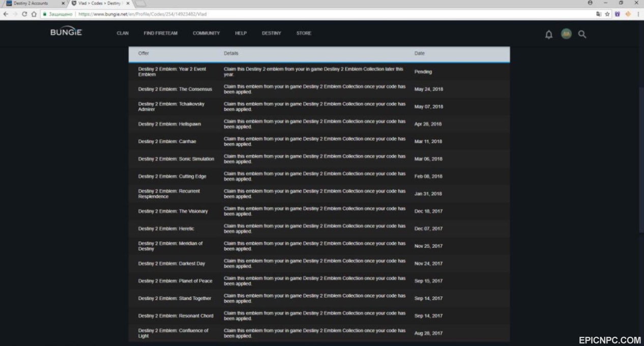Reload the page with browser refresh icon
The height and width of the screenshot is (346, 644).
24,14
